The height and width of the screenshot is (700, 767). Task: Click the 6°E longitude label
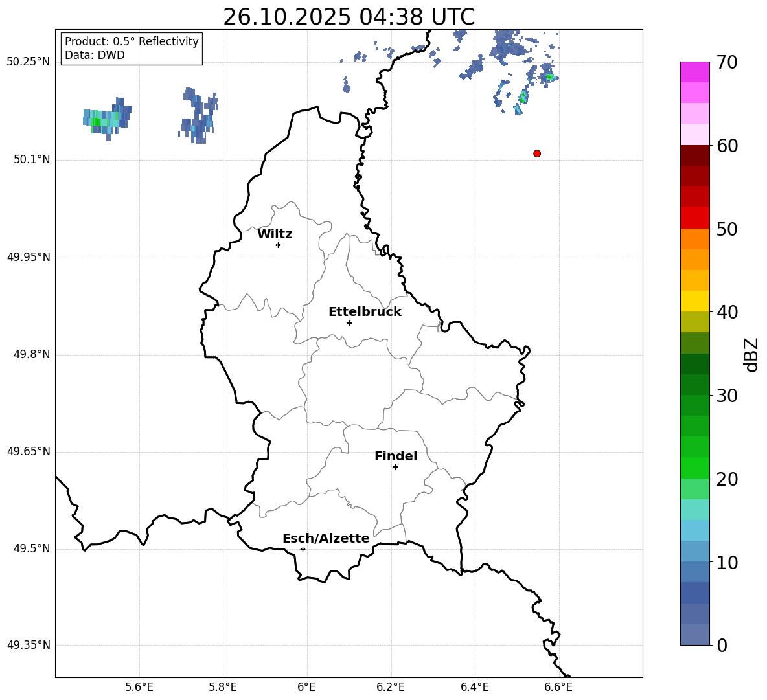click(x=306, y=687)
